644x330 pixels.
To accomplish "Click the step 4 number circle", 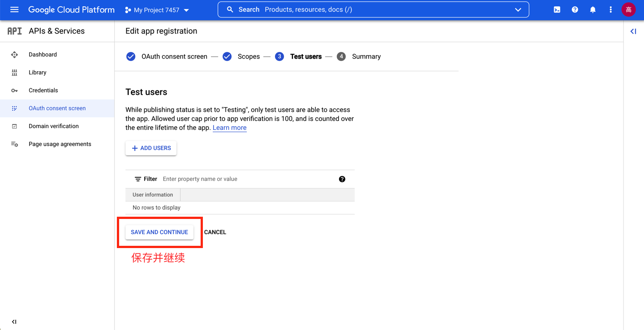I will [341, 56].
